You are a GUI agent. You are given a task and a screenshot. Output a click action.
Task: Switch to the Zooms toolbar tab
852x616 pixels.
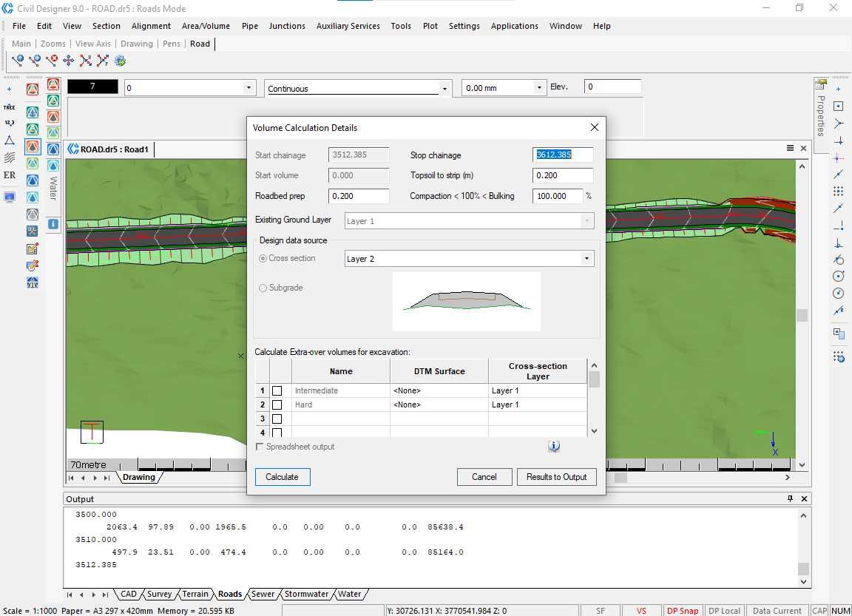click(53, 44)
